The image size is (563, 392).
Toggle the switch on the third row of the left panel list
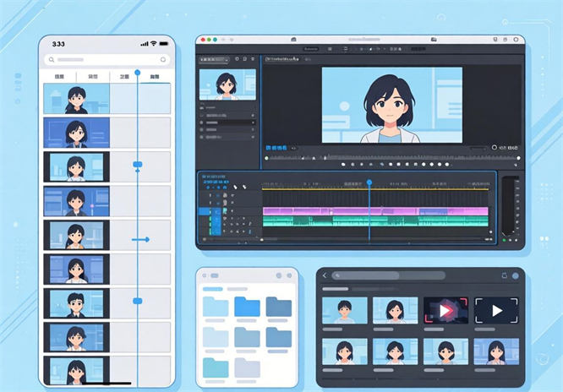(253, 129)
